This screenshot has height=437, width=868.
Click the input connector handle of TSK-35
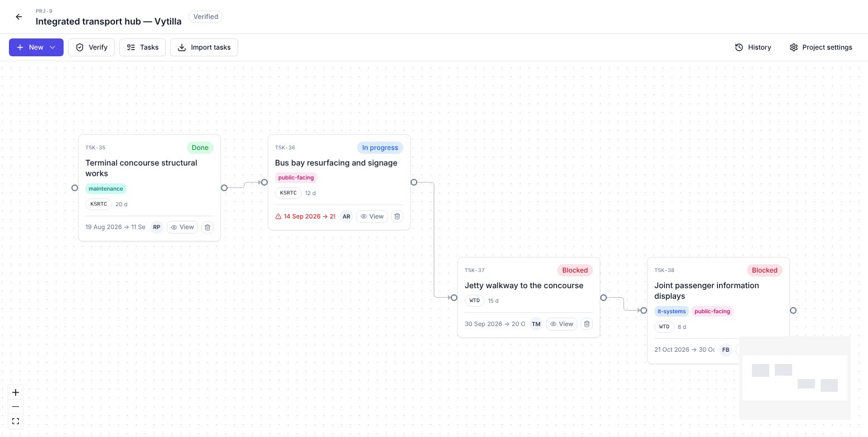[x=75, y=188]
